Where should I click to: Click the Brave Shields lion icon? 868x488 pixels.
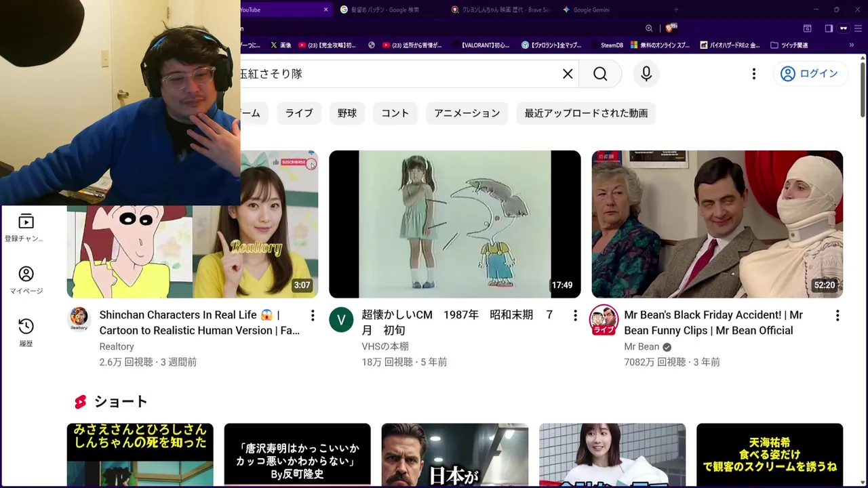point(671,28)
